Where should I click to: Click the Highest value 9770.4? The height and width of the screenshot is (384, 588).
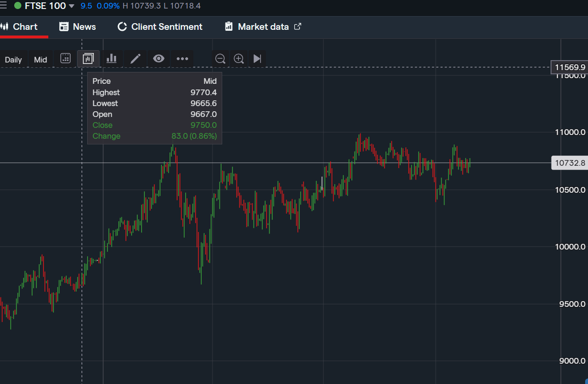point(204,92)
